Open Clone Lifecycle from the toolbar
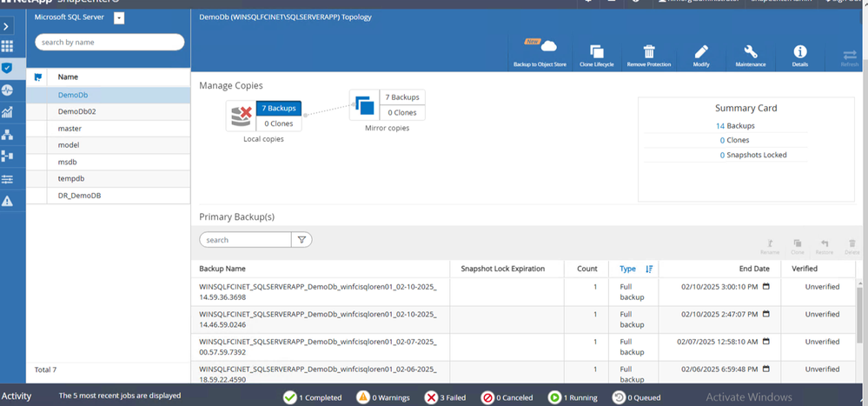 597,52
